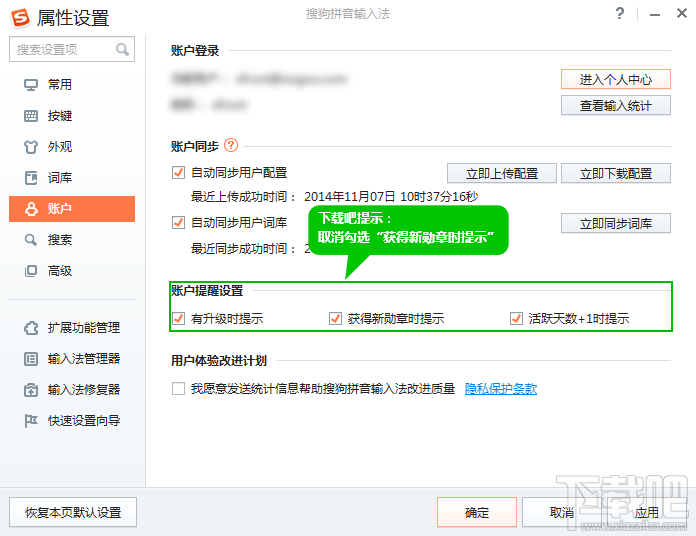The width and height of the screenshot is (696, 536).
Task: Focus the 搜索设置项 search field
Action: (72, 49)
